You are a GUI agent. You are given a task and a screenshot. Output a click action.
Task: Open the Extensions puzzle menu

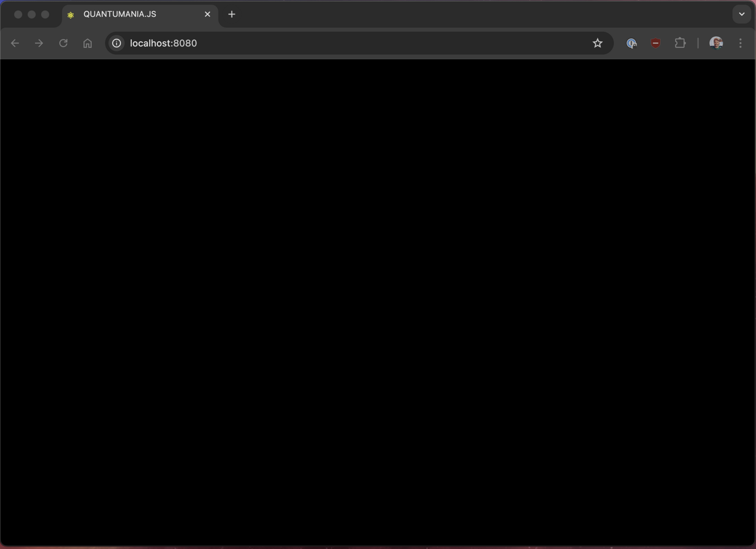click(x=680, y=43)
